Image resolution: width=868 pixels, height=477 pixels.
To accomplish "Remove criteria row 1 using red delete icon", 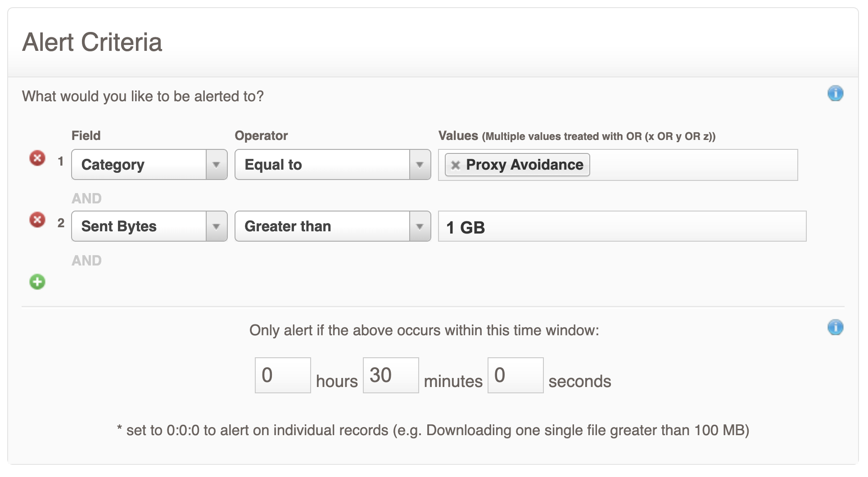I will (x=37, y=158).
